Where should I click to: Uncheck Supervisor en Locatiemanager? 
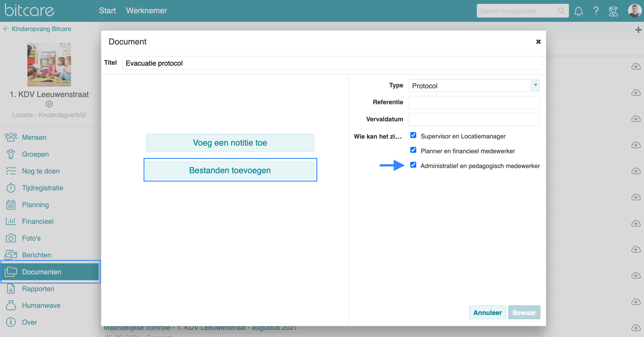click(x=413, y=135)
